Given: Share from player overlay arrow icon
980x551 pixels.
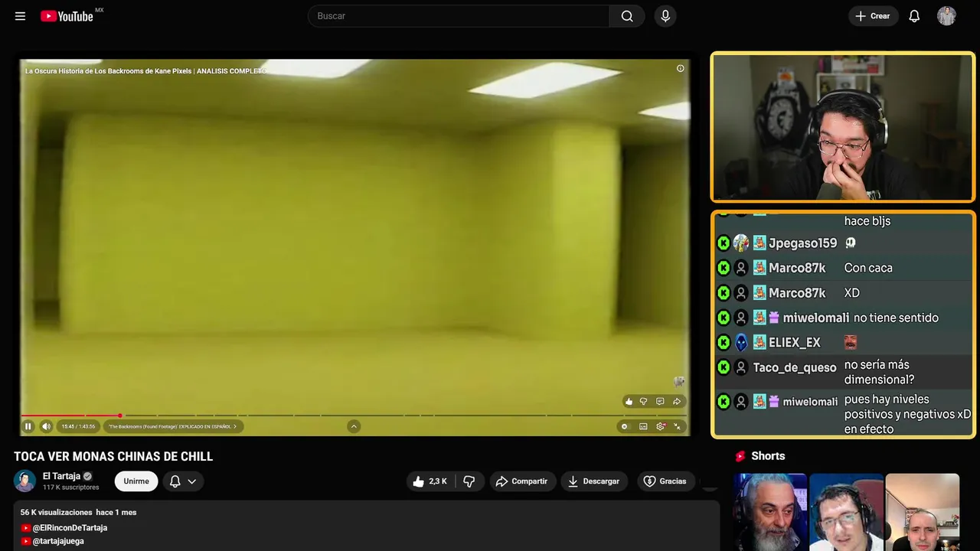Looking at the screenshot, I should pyautogui.click(x=677, y=402).
